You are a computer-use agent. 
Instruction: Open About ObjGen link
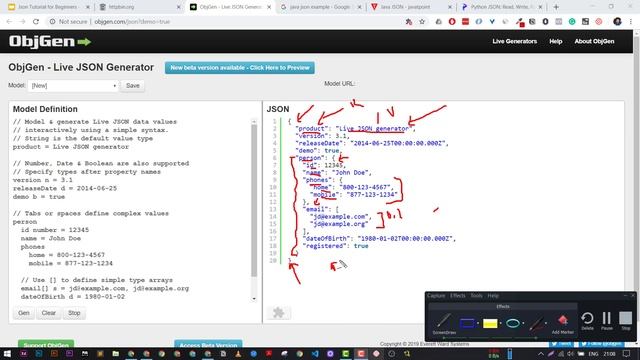coord(594,41)
